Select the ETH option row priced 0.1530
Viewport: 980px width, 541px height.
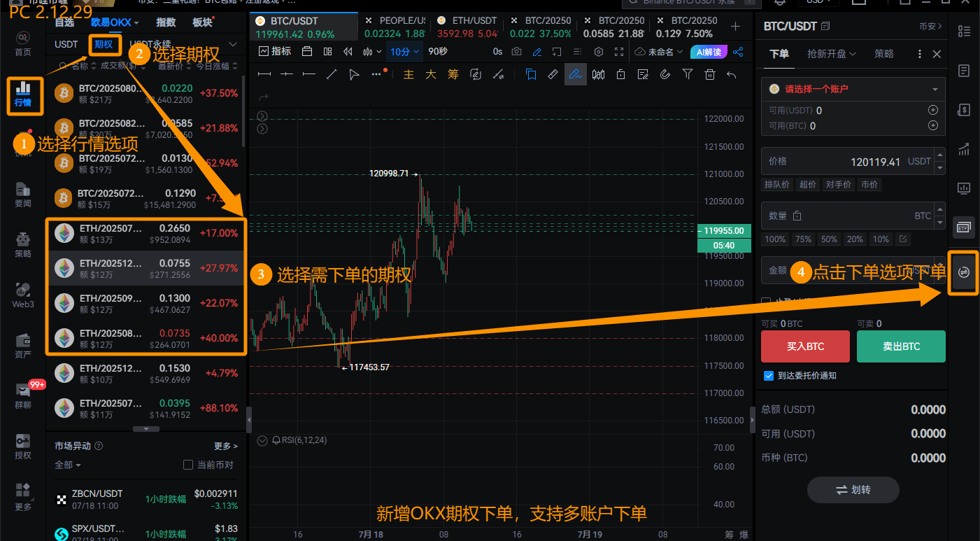[145, 373]
